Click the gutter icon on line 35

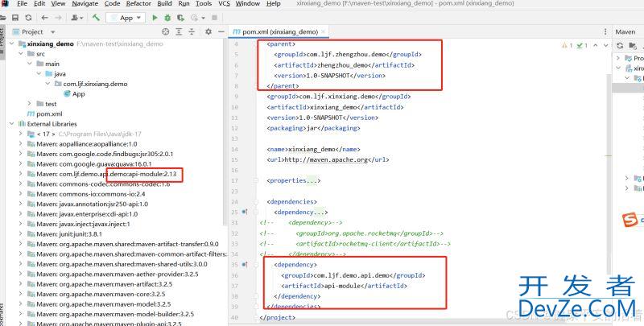coord(245,264)
